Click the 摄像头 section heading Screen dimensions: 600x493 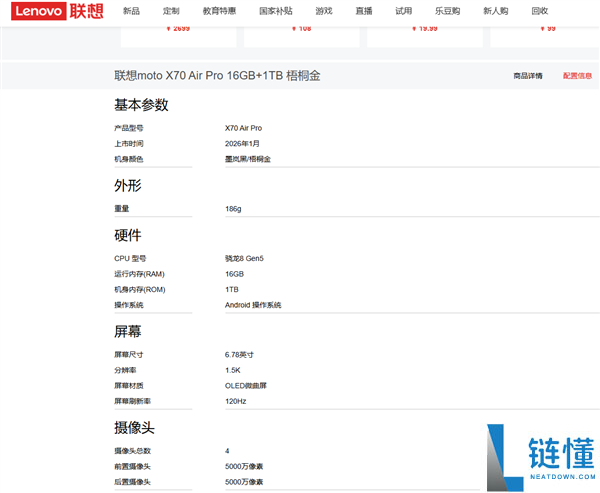[x=134, y=427]
